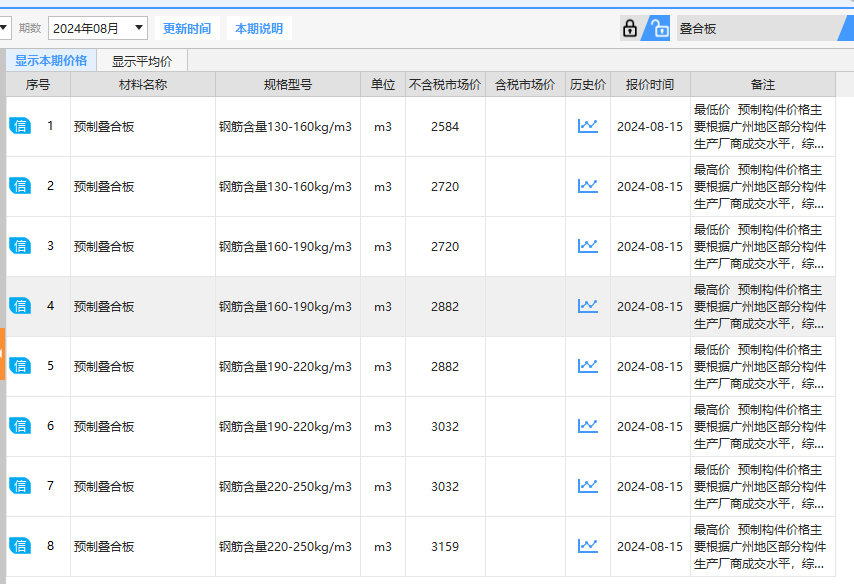Select 钢筋含量160-190kg/m3 spec in row 3
854x584 pixels.
(285, 246)
